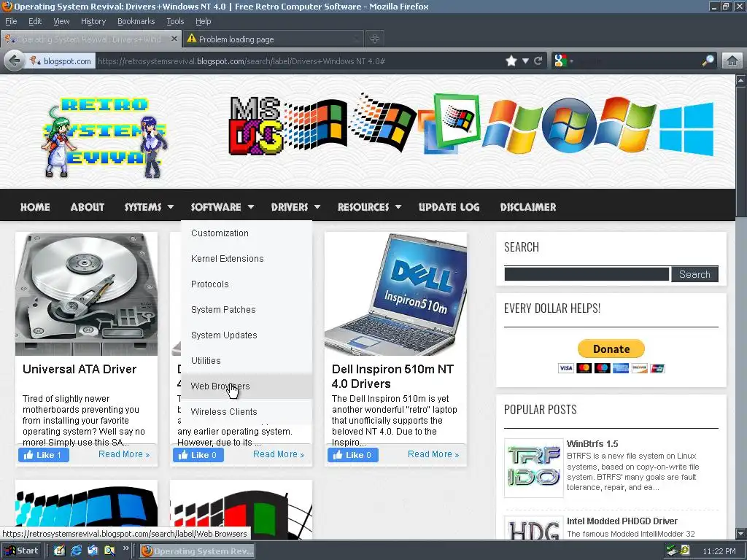The height and width of the screenshot is (560, 747).
Task: Focus the blog search input field
Action: coord(587,274)
